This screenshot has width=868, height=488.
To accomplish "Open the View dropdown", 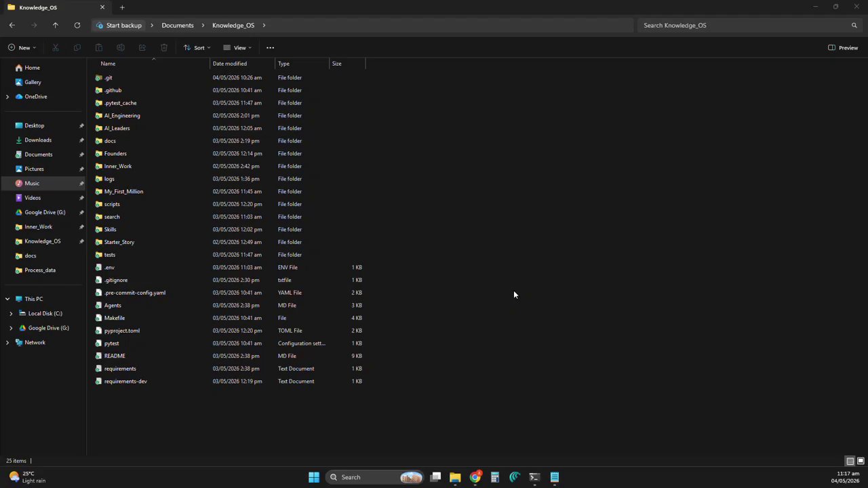I will 237,47.
